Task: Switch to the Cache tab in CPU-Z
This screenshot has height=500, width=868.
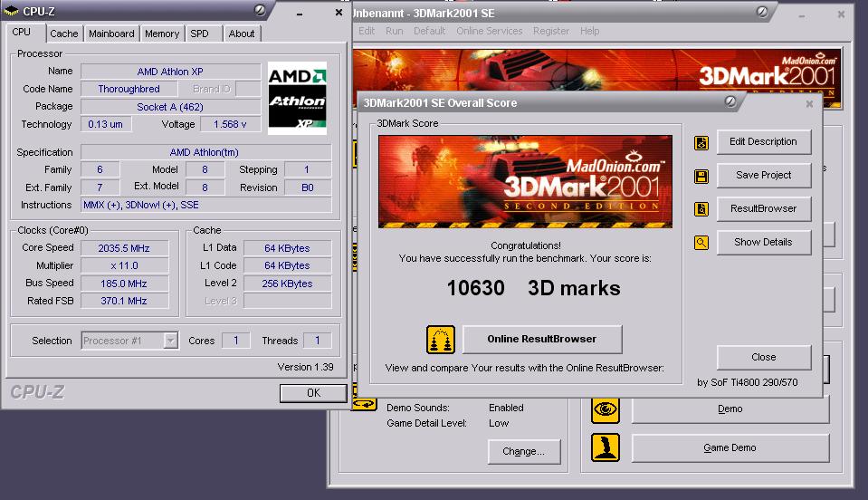Action: [x=64, y=34]
